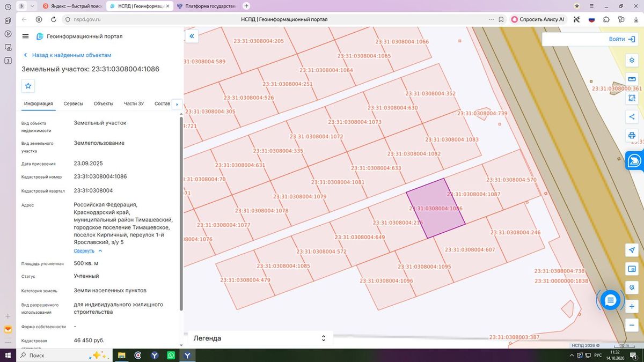Viewport: 644px width, 362px height.
Task: Select the Информация tab
Action: (x=39, y=104)
